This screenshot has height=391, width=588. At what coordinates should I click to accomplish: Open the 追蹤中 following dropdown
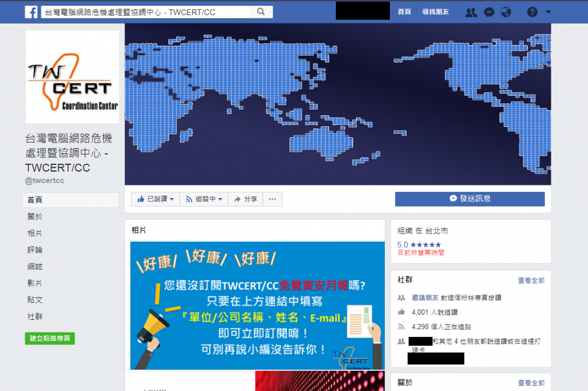(204, 199)
